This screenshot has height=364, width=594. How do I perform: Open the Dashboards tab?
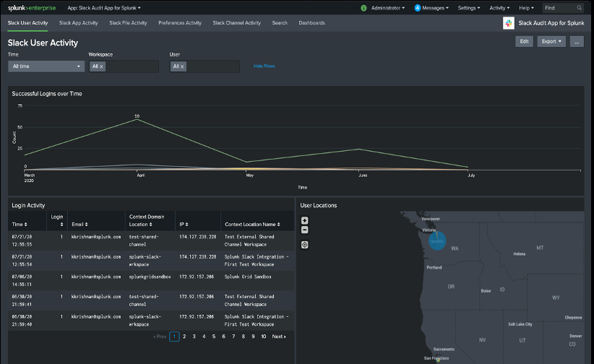coord(311,23)
